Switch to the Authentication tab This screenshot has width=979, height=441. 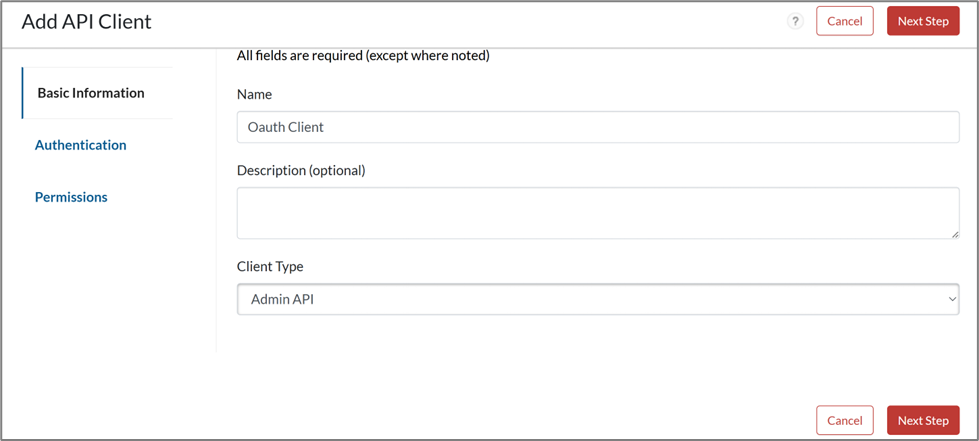(81, 145)
